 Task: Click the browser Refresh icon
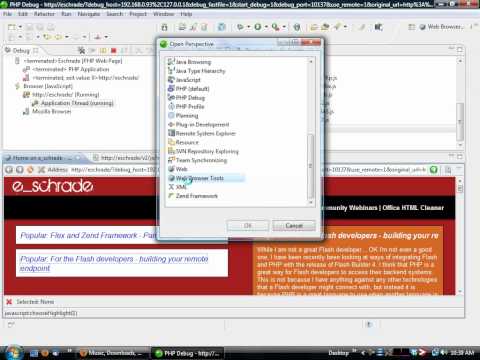tap(30, 170)
